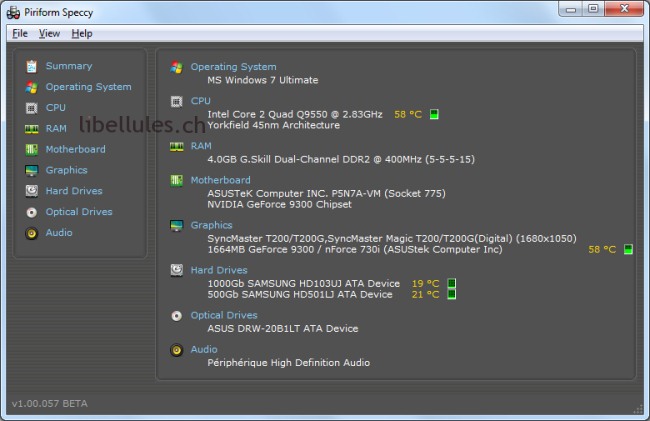Click the Optical Drives heading in main panel
This screenshot has width=650, height=421.
tap(224, 316)
